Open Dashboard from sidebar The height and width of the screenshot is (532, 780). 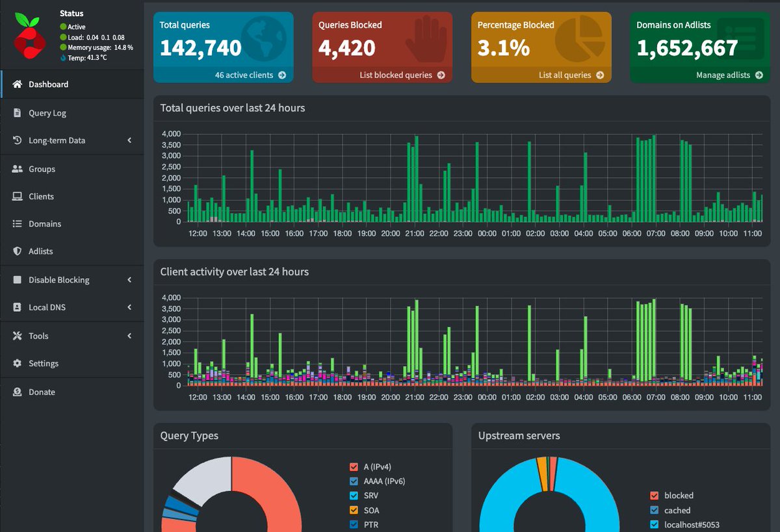coord(72,84)
